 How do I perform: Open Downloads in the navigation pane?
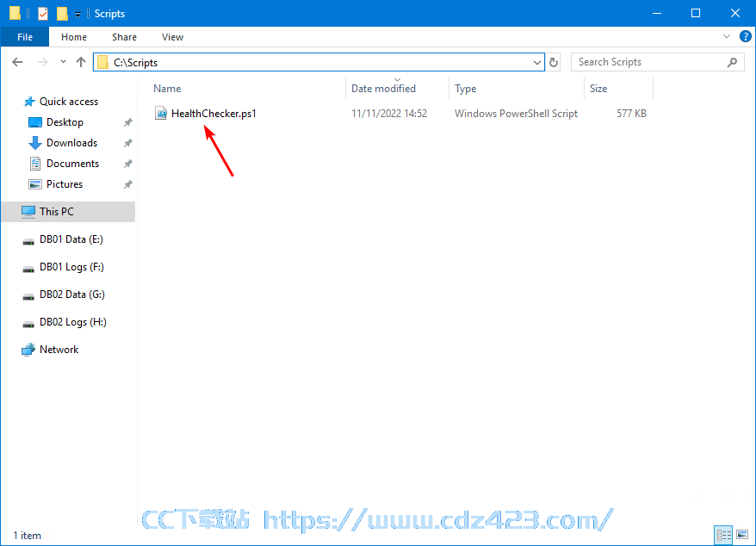[x=71, y=143]
